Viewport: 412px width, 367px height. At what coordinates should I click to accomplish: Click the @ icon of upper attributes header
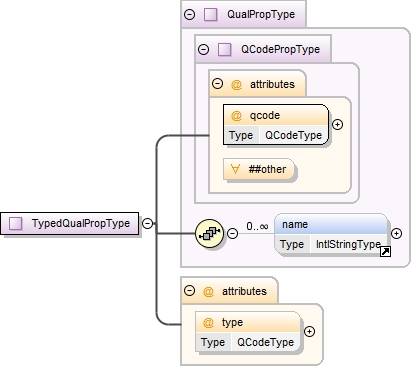coord(236,85)
